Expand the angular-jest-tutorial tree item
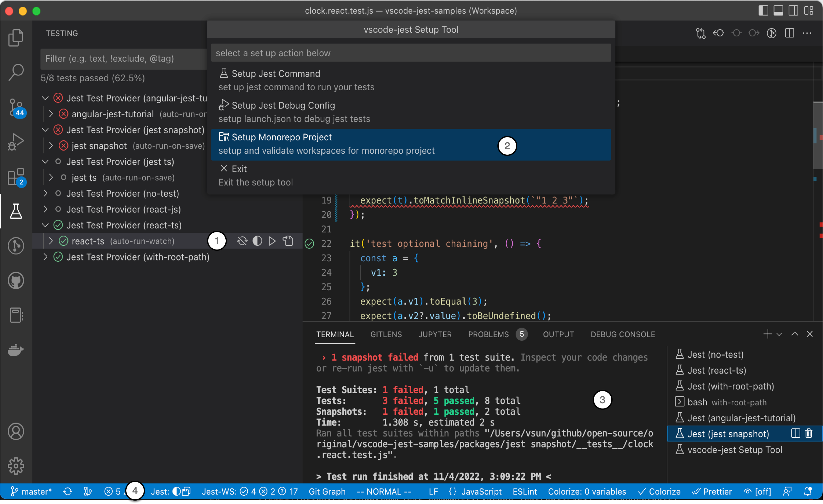 point(51,114)
